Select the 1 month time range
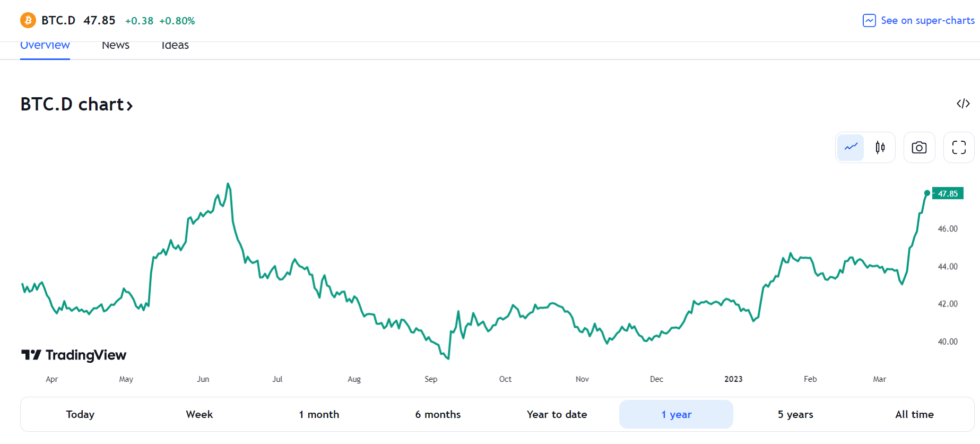980x444 pixels. 319,414
